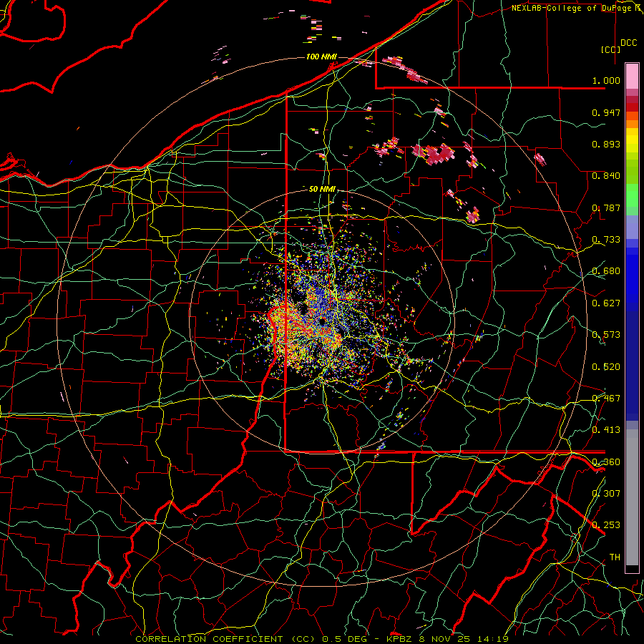Click the bright green segment of color scale

(632, 196)
